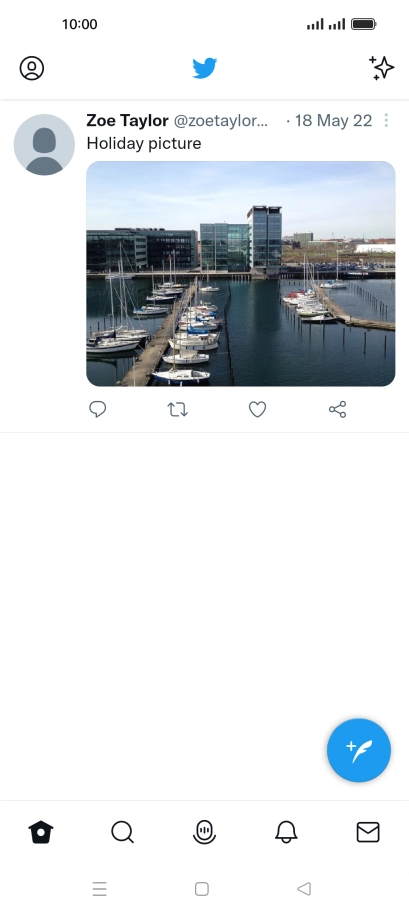Open the Search tab

click(122, 832)
